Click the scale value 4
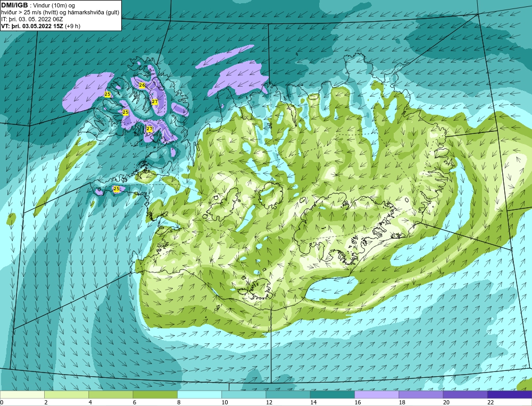The height and width of the screenshot is (406, 532). pyautogui.click(x=90, y=402)
